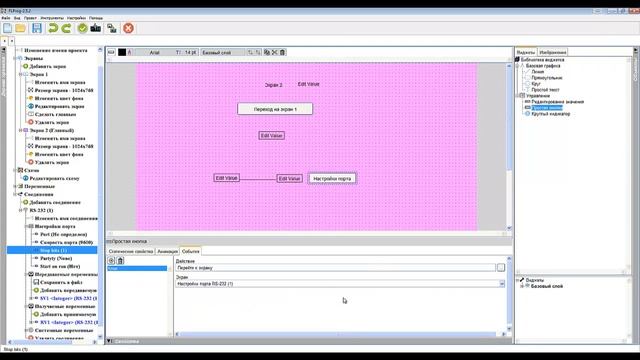The image size is (640, 360).
Task: Select Базовый слой in widgets layer tree
Action: click(x=547, y=286)
